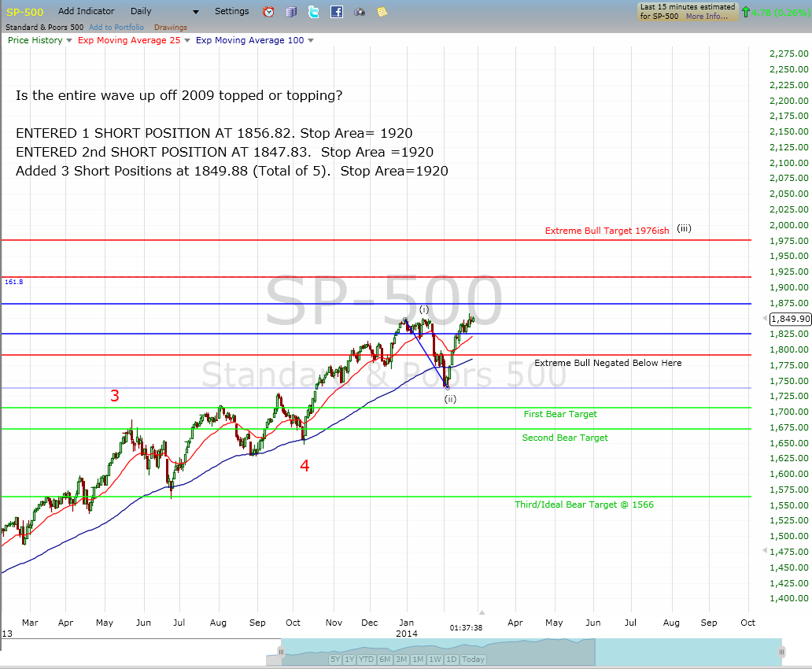The image size is (812, 669).
Task: Click the red wave 4 label
Action: point(304,466)
